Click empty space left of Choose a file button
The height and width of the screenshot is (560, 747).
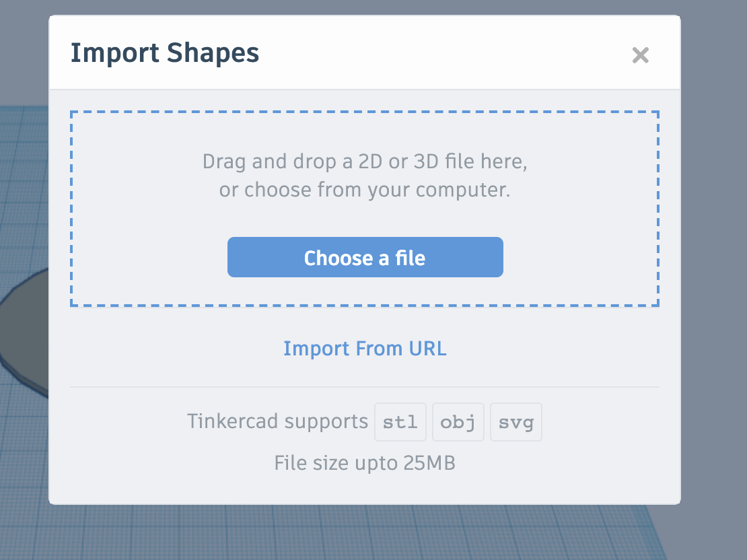pos(148,257)
